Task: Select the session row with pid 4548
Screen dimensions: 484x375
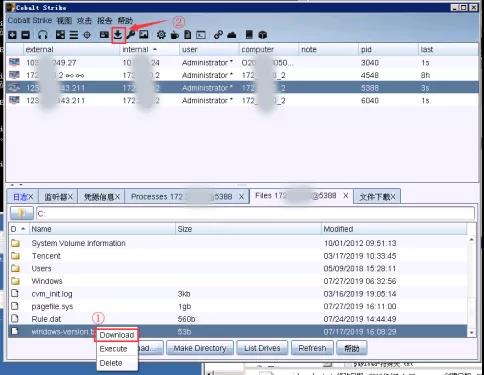Action: click(x=242, y=75)
